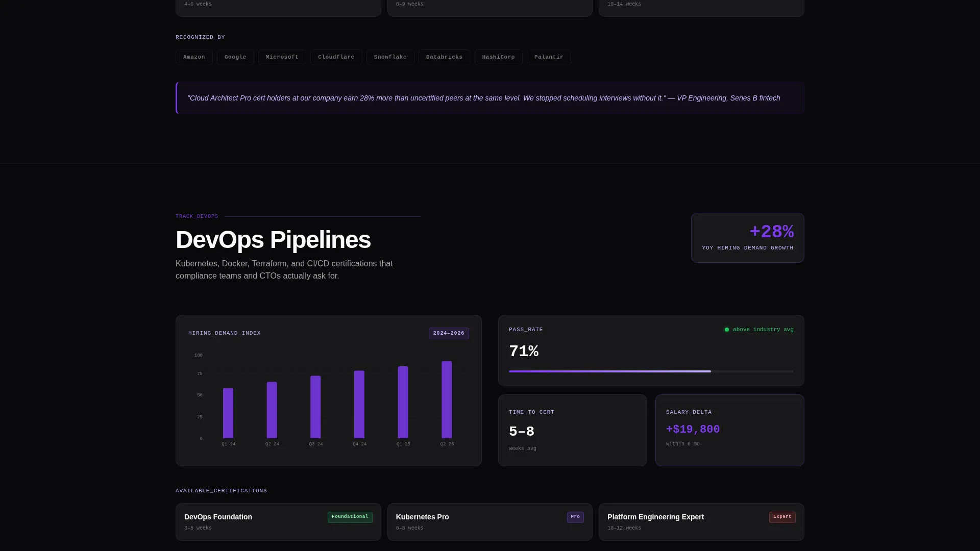The width and height of the screenshot is (980, 551).
Task: Click the Databricks company chip
Action: (445, 57)
